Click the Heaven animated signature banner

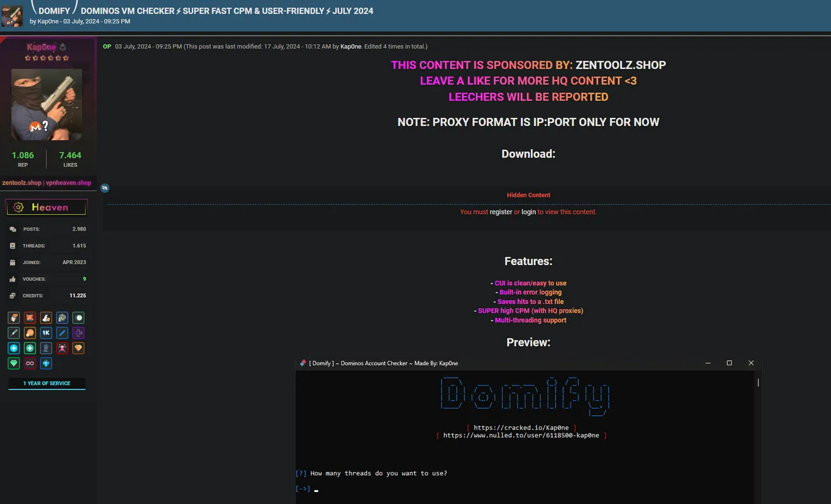pyautogui.click(x=47, y=206)
